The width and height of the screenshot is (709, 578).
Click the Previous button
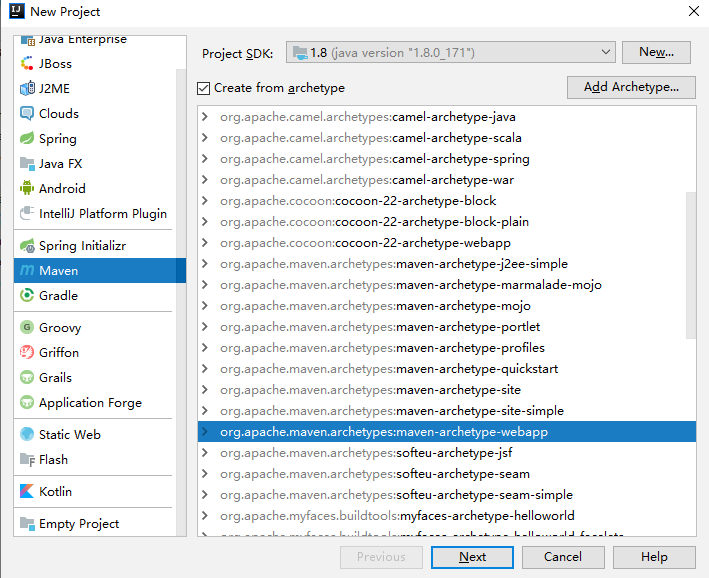tap(381, 557)
